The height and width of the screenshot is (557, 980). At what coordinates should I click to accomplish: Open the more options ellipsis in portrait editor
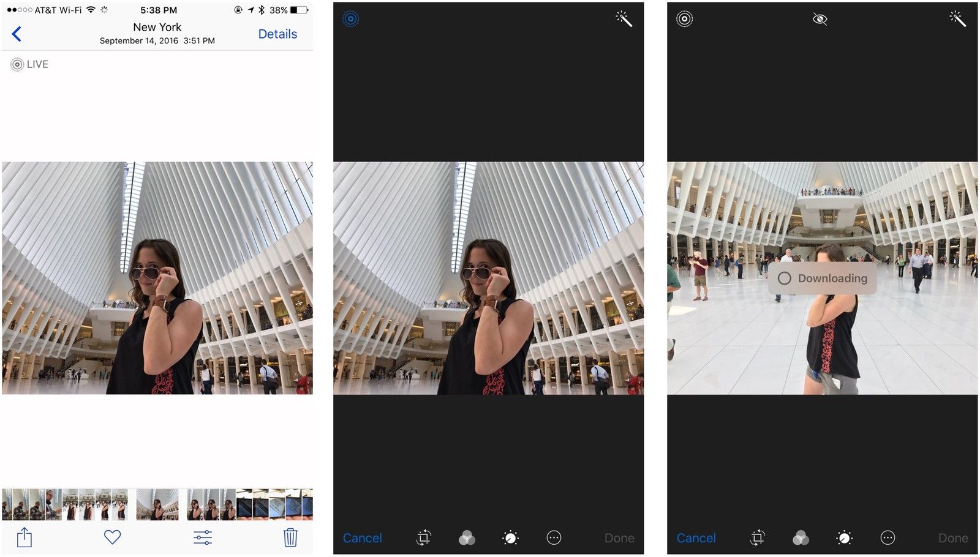554,538
